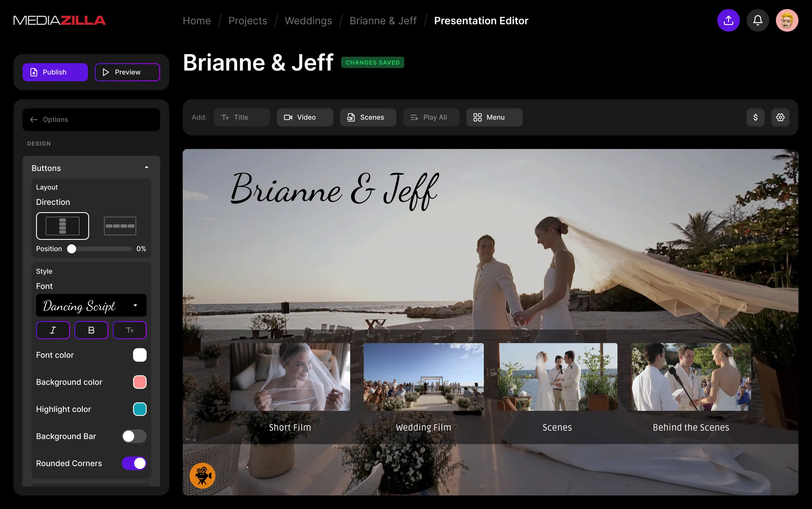Viewport: 812px width, 509px height.
Task: Enable the Background Bar switch
Action: click(134, 436)
